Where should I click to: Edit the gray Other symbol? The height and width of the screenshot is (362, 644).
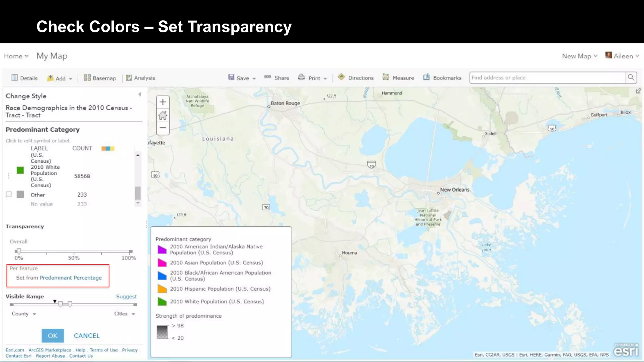[20, 195]
